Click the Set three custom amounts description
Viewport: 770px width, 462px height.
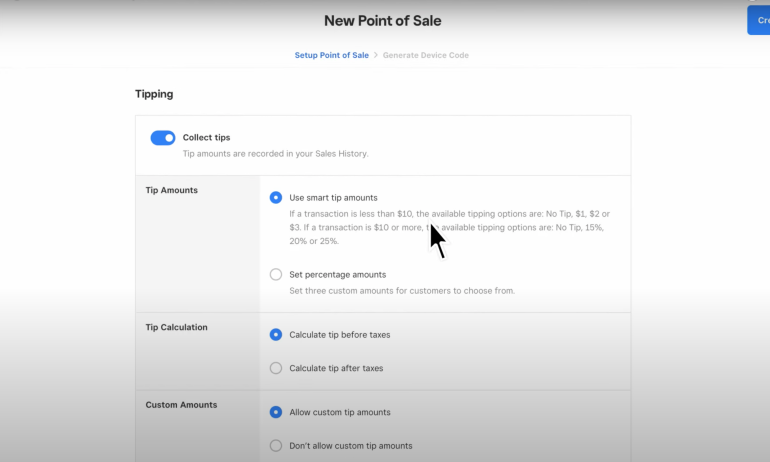click(402, 291)
